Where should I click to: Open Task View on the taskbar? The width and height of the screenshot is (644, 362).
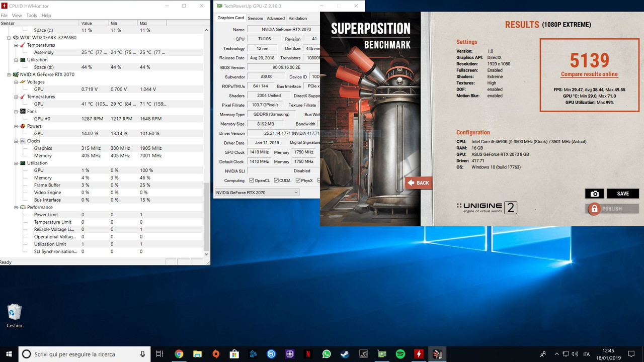click(159, 354)
